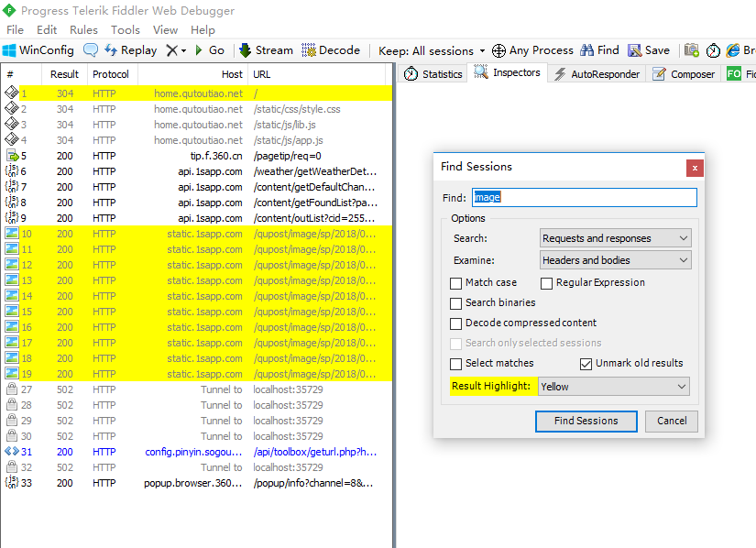Click the Save toolbar icon
The width and height of the screenshot is (756, 548).
[x=648, y=50]
